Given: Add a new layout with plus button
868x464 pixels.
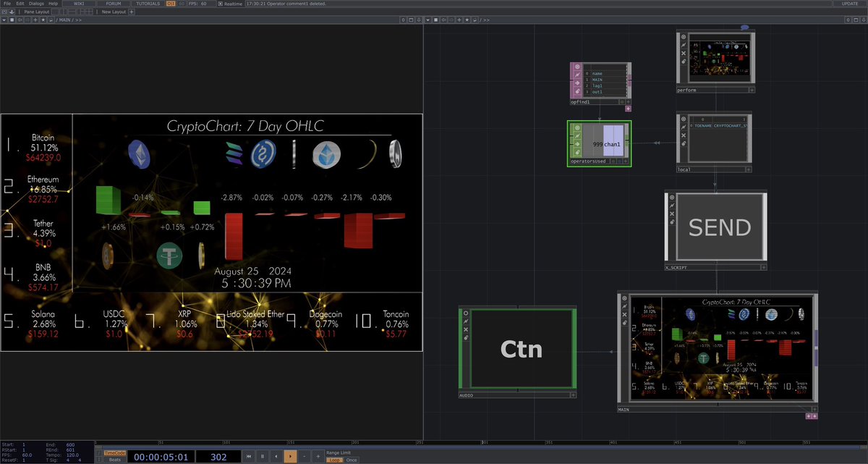Looking at the screenshot, I should 132,12.
